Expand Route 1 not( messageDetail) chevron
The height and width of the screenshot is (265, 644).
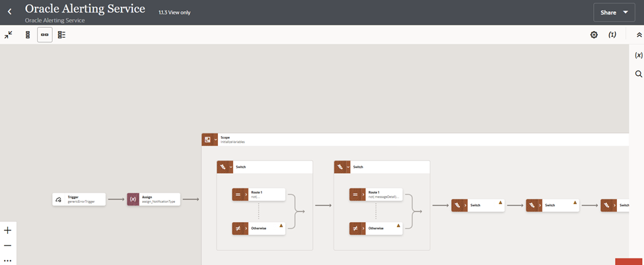[364, 194]
